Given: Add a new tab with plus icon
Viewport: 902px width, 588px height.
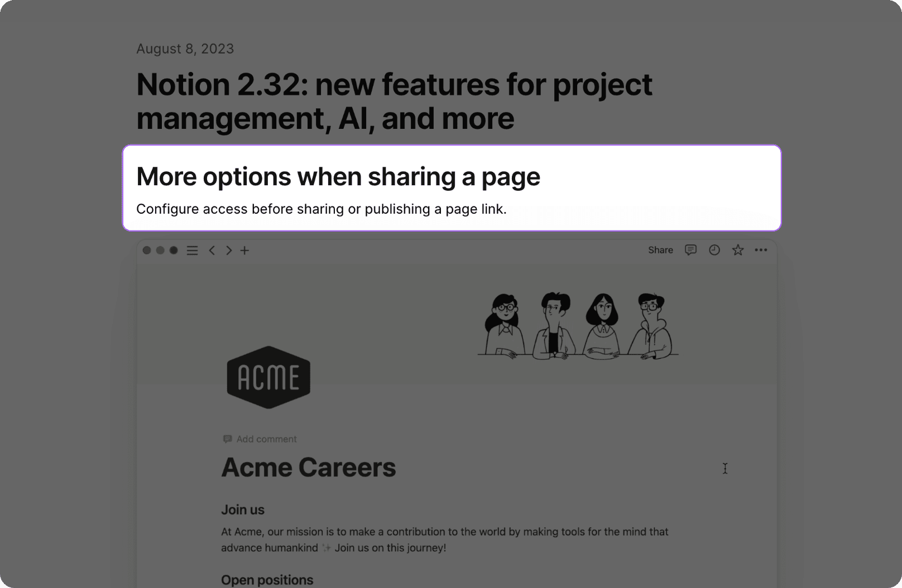Looking at the screenshot, I should (x=244, y=250).
